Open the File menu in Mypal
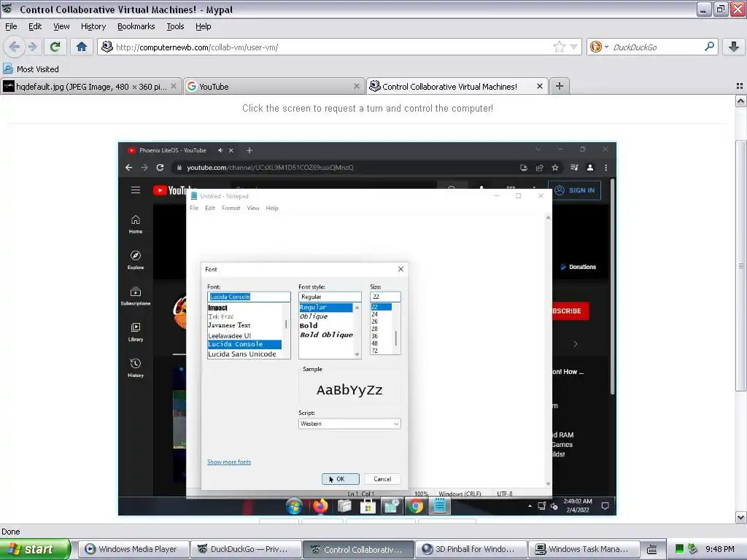 click(x=11, y=26)
